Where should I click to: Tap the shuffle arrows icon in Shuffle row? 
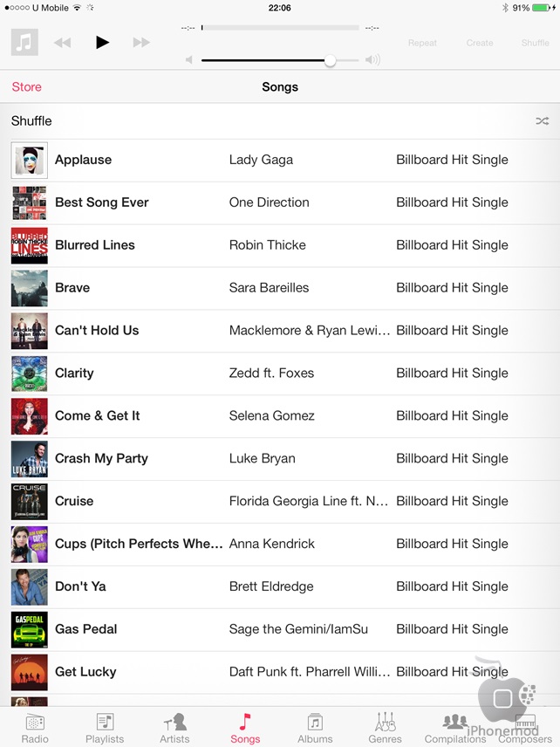click(x=542, y=121)
